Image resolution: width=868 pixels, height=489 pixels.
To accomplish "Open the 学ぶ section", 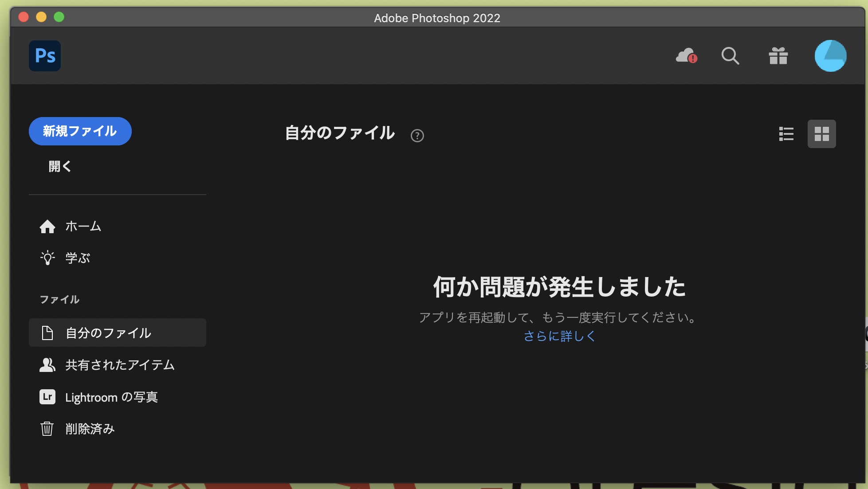I will 78,258.
